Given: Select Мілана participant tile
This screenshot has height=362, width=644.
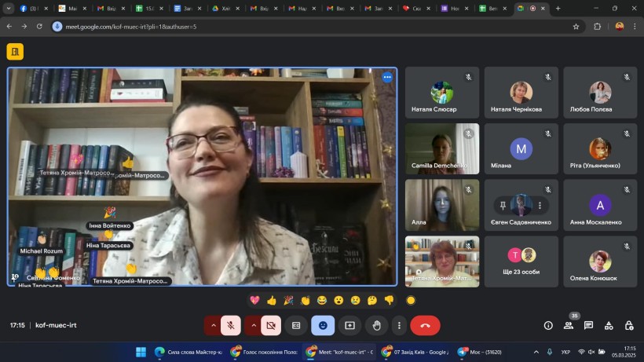Looking at the screenshot, I should pyautogui.click(x=521, y=148).
